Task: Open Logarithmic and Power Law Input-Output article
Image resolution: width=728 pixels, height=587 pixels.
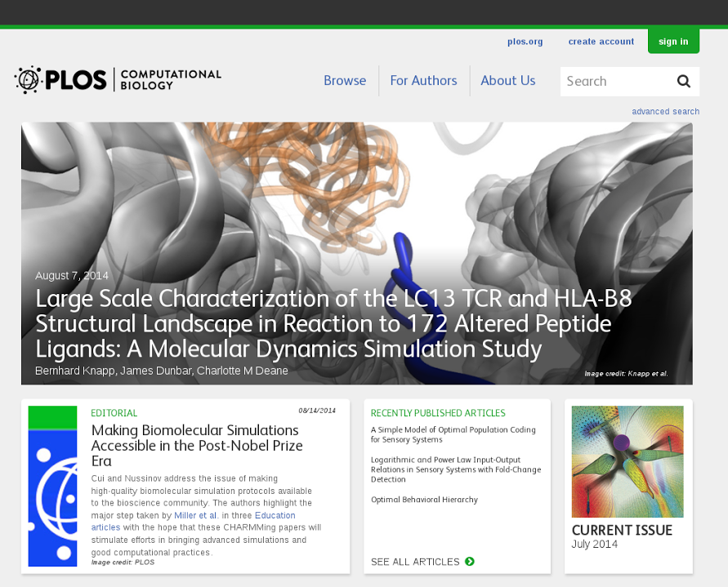Action: click(456, 469)
